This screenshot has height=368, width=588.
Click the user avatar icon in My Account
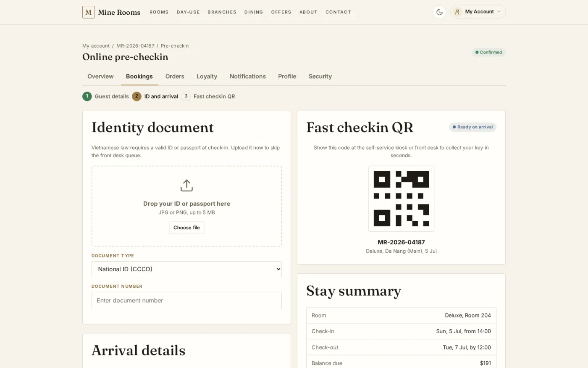pyautogui.click(x=457, y=12)
